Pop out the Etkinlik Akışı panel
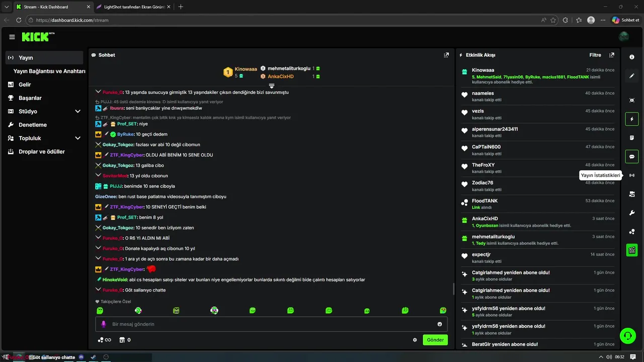Image resolution: width=644 pixels, height=362 pixels. pos(612,55)
